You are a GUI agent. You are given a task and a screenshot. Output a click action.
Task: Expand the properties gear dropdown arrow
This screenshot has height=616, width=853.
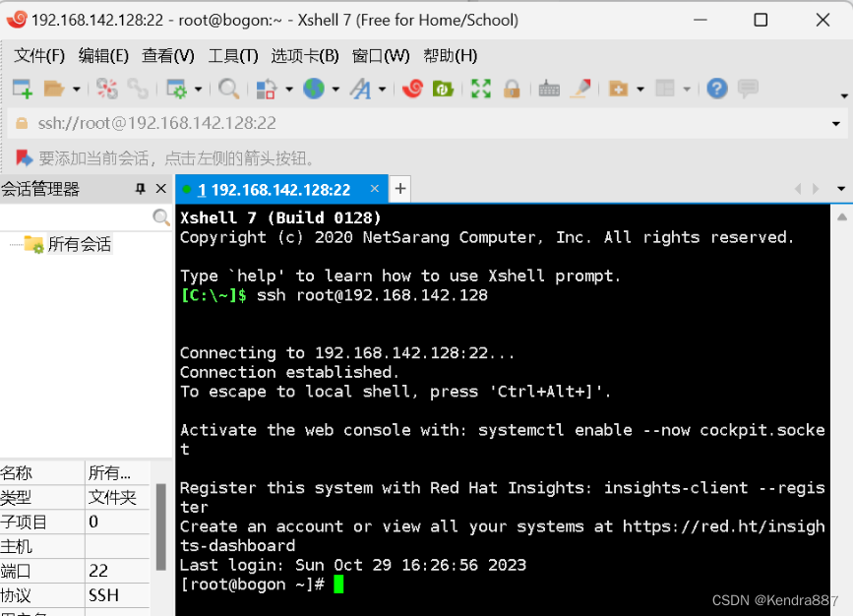pyautogui.click(x=198, y=89)
